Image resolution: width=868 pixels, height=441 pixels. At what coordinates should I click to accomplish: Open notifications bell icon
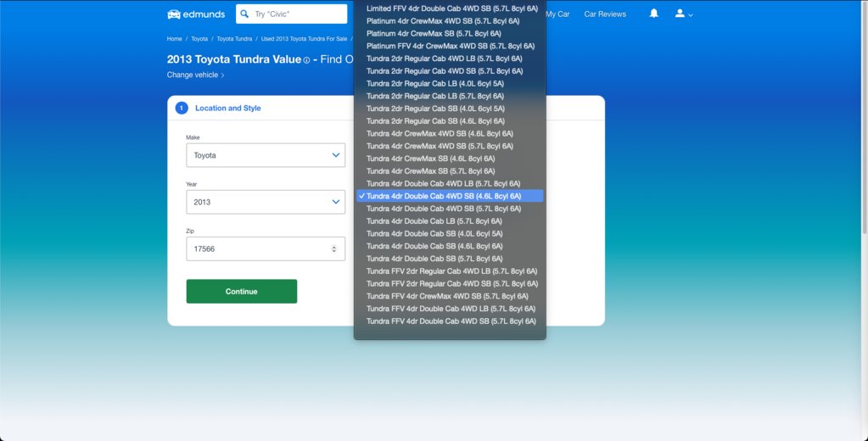654,14
